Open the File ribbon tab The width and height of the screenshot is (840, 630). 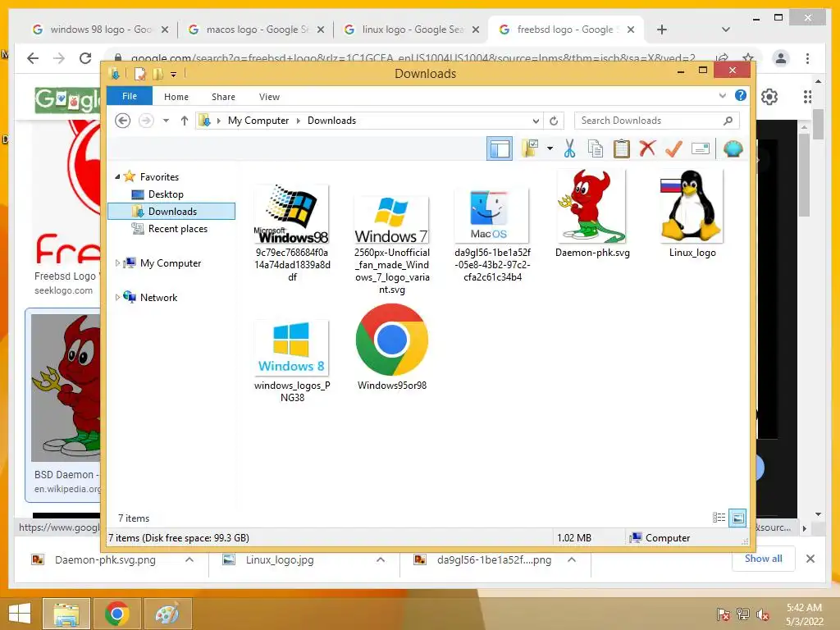point(130,96)
